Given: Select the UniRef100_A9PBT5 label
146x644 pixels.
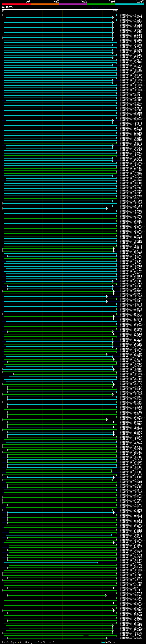Looking at the screenshot, I should click(131, 120).
